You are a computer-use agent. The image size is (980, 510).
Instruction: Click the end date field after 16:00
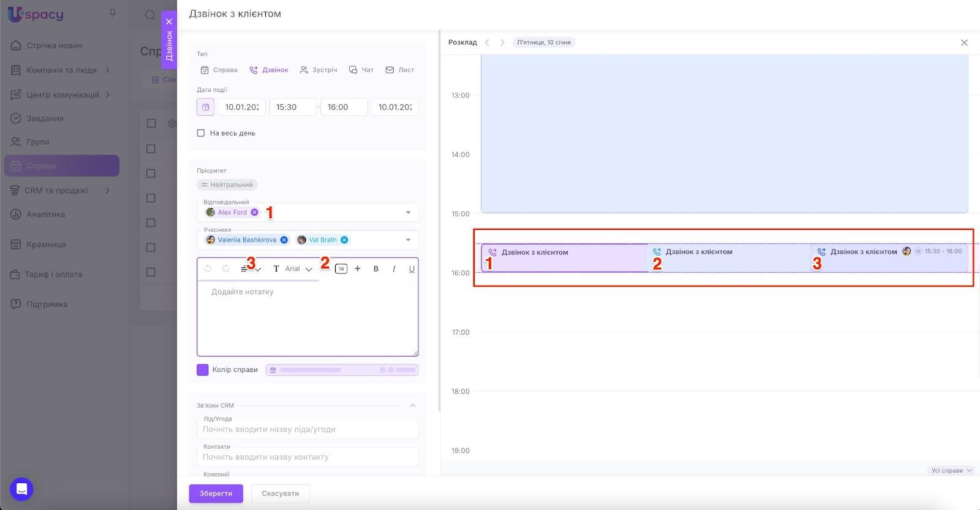[395, 107]
